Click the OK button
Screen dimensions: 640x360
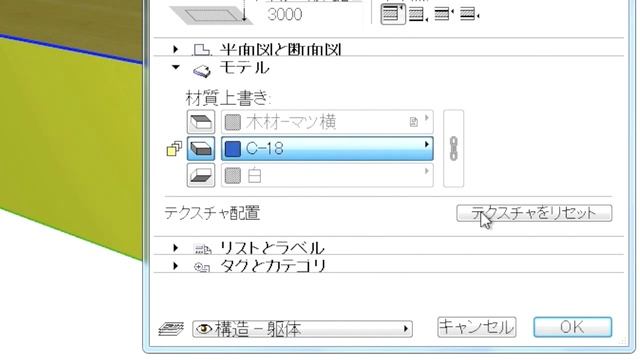(x=572, y=327)
